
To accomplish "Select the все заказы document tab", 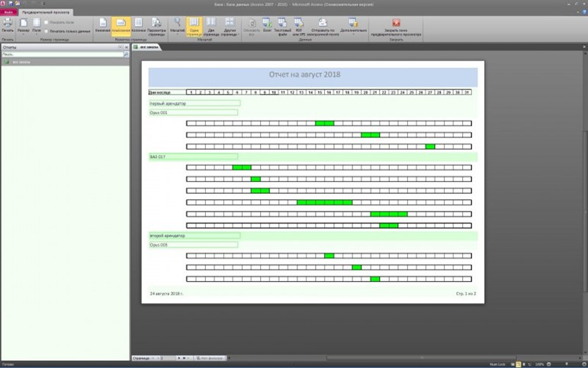I will click(x=146, y=47).
